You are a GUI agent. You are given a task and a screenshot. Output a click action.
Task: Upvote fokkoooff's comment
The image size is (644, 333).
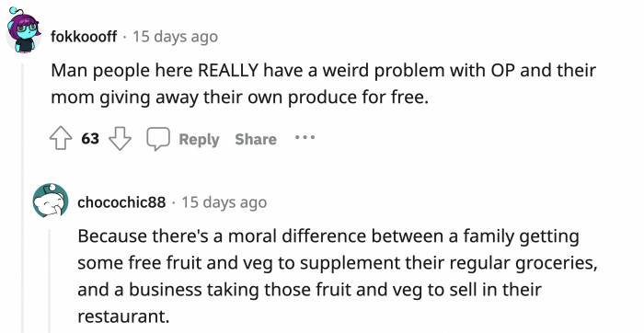pyautogui.click(x=61, y=139)
